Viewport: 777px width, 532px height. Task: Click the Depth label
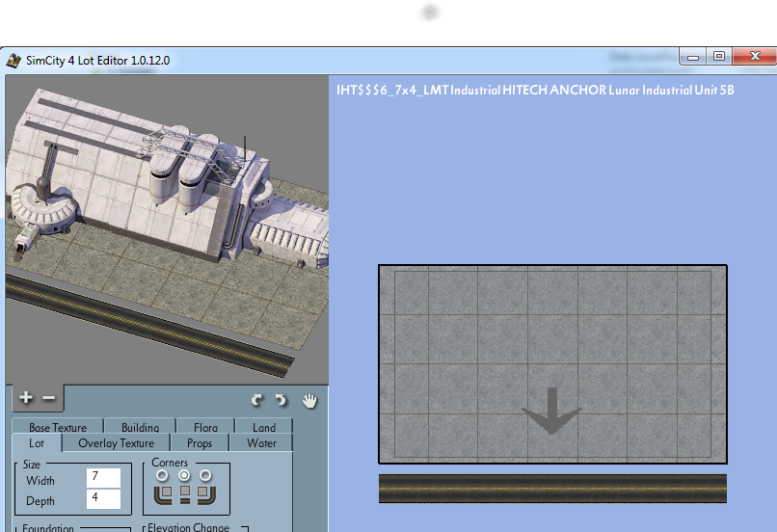pyautogui.click(x=40, y=501)
